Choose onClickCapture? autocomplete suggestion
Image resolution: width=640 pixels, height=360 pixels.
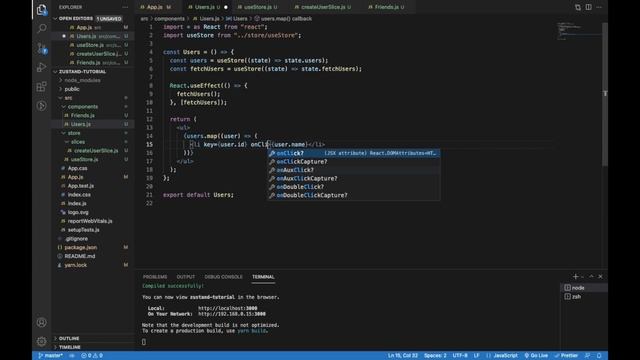pyautogui.click(x=353, y=162)
